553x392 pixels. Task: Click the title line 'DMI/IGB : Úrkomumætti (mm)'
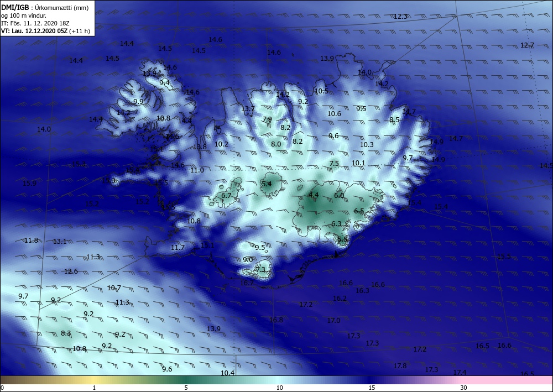45,7
